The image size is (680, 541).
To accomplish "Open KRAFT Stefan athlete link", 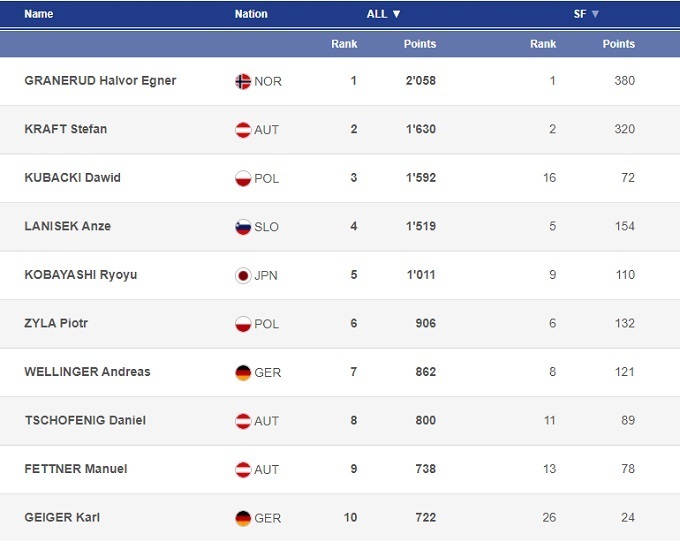I will point(65,129).
